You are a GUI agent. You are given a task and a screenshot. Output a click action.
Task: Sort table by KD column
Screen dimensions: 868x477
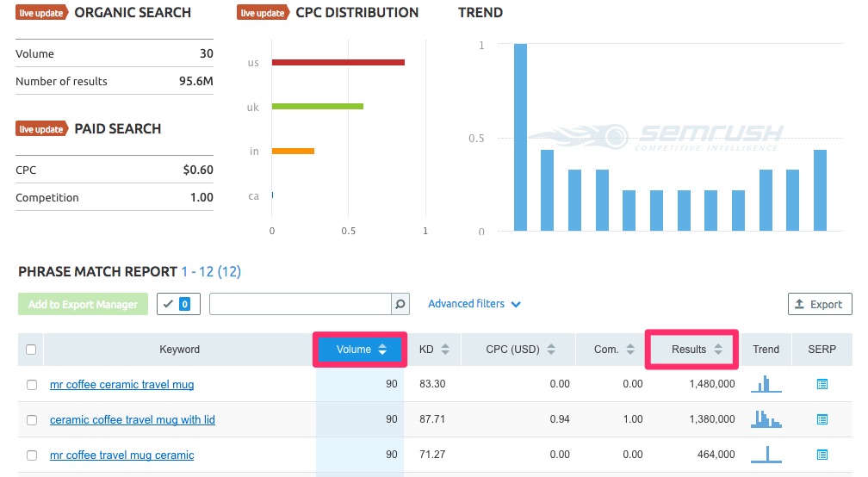click(434, 350)
